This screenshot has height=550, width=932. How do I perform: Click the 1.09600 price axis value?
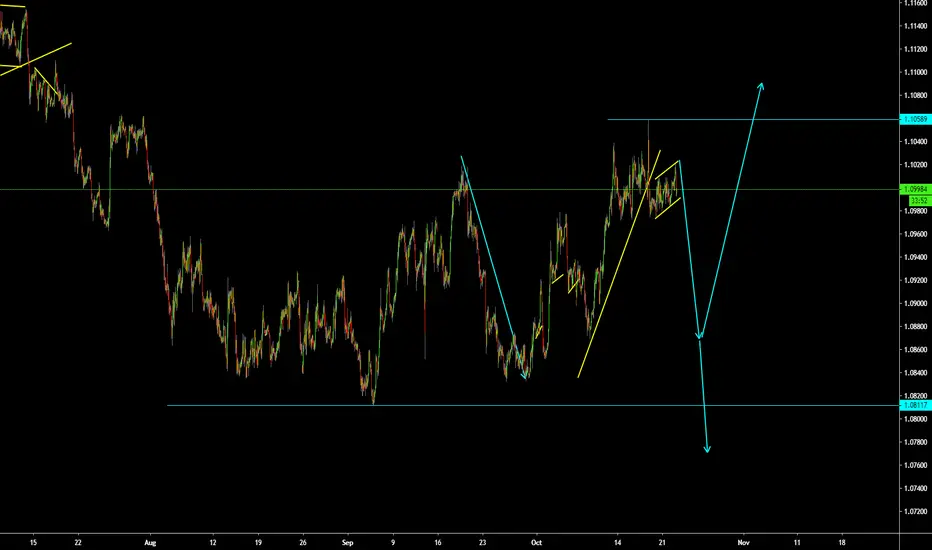click(x=915, y=234)
